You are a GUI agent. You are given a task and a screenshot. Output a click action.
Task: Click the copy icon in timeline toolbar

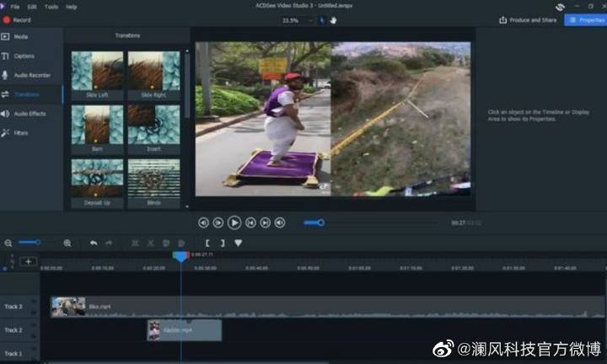pos(166,243)
